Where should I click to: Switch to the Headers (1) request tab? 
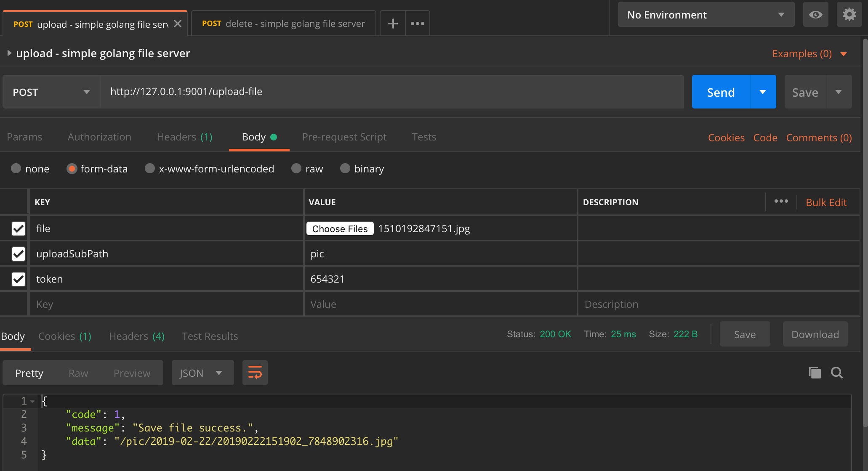184,137
